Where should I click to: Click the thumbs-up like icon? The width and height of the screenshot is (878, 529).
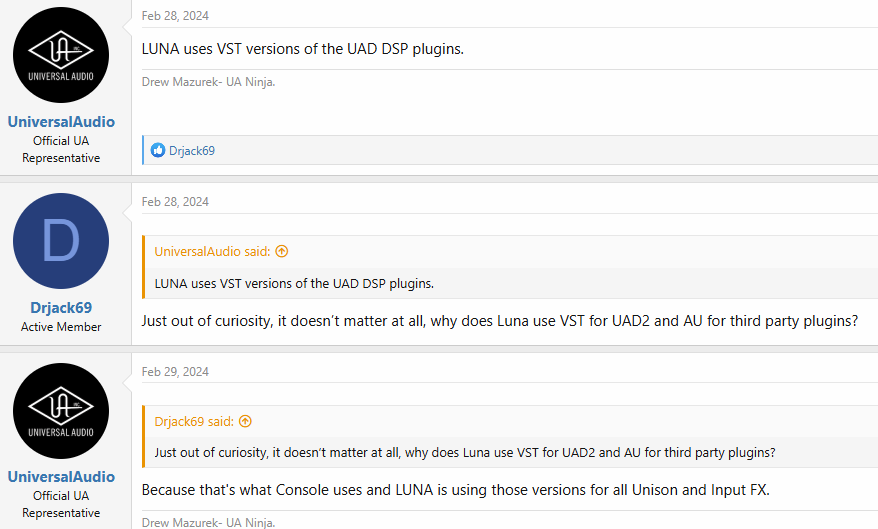pos(158,151)
